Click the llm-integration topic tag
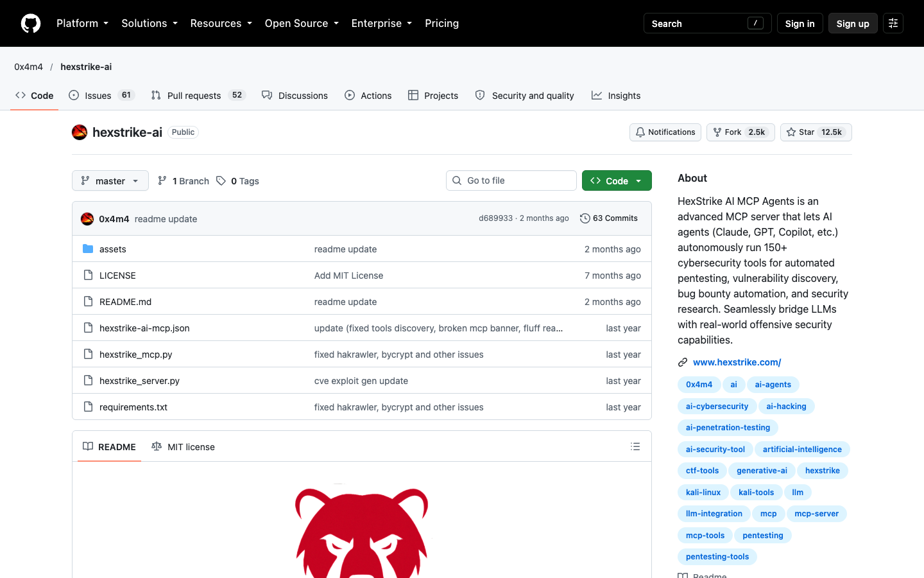Image resolution: width=924 pixels, height=578 pixels. pyautogui.click(x=714, y=514)
